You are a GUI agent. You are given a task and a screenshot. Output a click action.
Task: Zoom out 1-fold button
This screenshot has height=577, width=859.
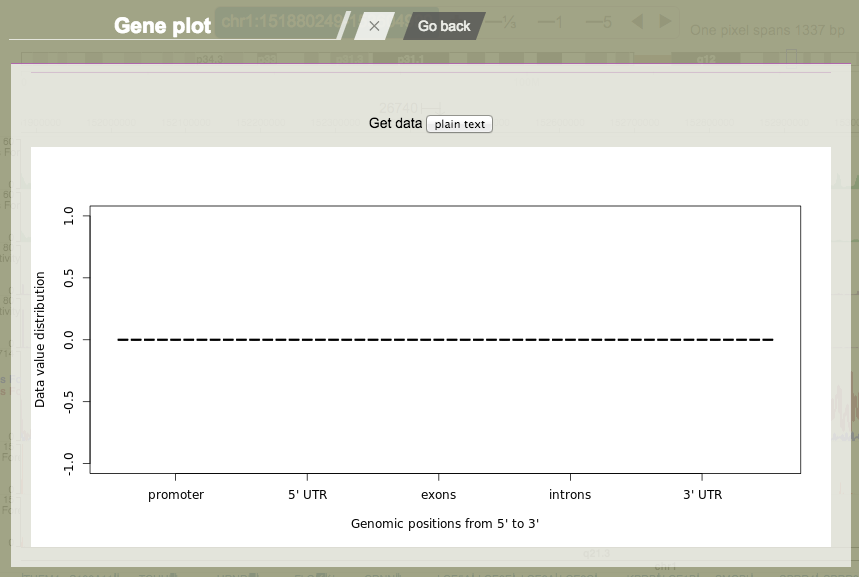(x=551, y=22)
